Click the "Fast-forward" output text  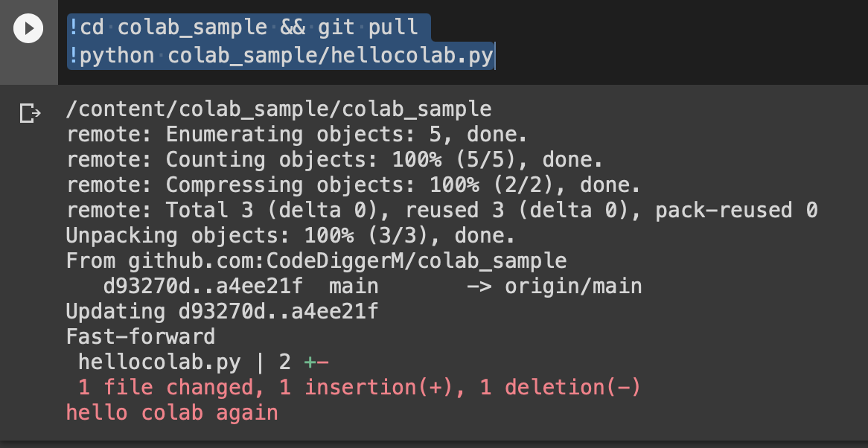140,336
